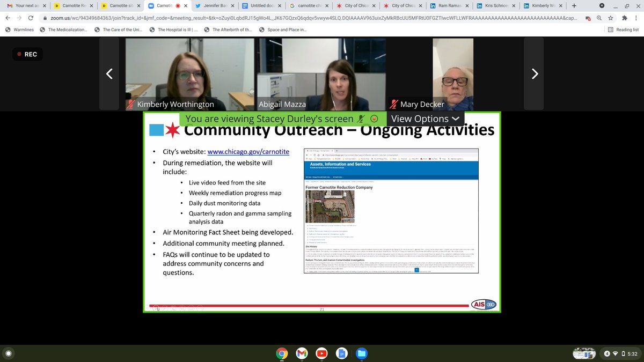Close the Ram Ramas LinkedIn tab

466,5
